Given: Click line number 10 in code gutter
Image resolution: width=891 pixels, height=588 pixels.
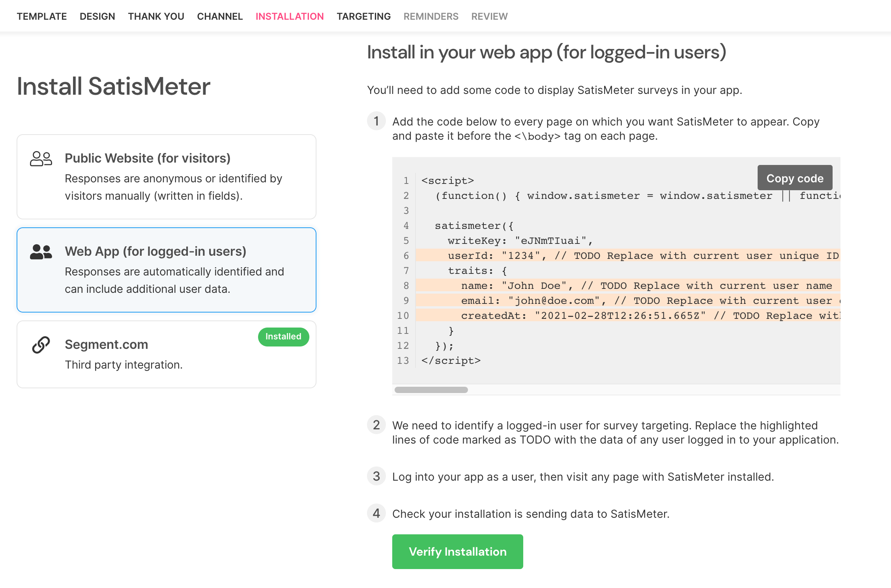Looking at the screenshot, I should (403, 316).
